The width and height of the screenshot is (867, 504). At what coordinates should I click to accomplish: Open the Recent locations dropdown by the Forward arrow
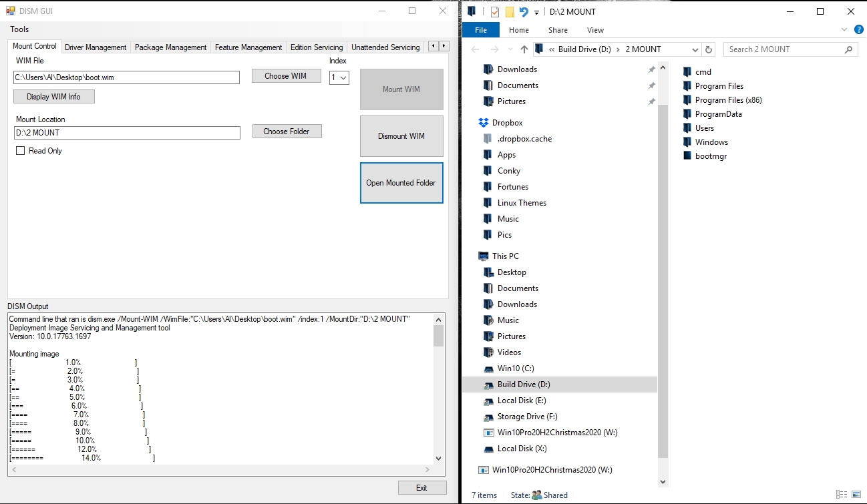[x=510, y=49]
